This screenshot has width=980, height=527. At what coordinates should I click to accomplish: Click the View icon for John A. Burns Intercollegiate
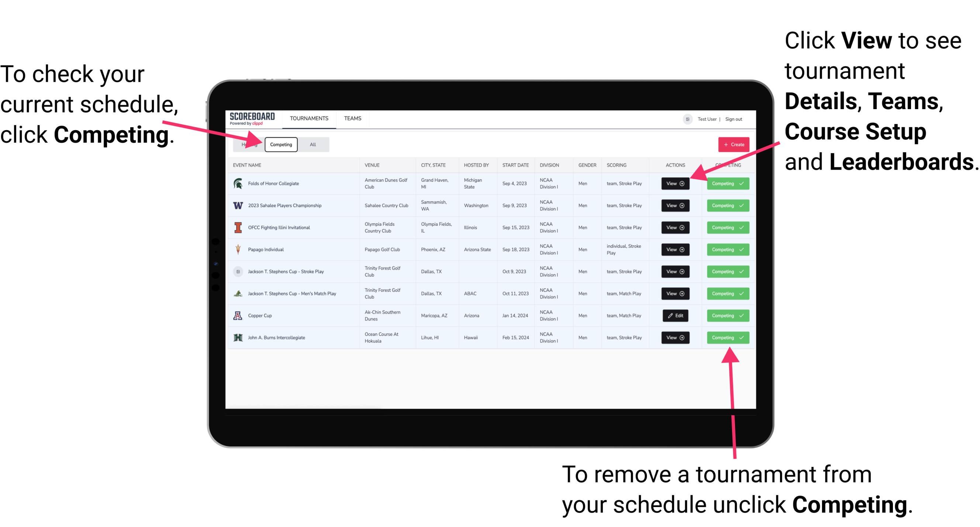[x=675, y=337]
